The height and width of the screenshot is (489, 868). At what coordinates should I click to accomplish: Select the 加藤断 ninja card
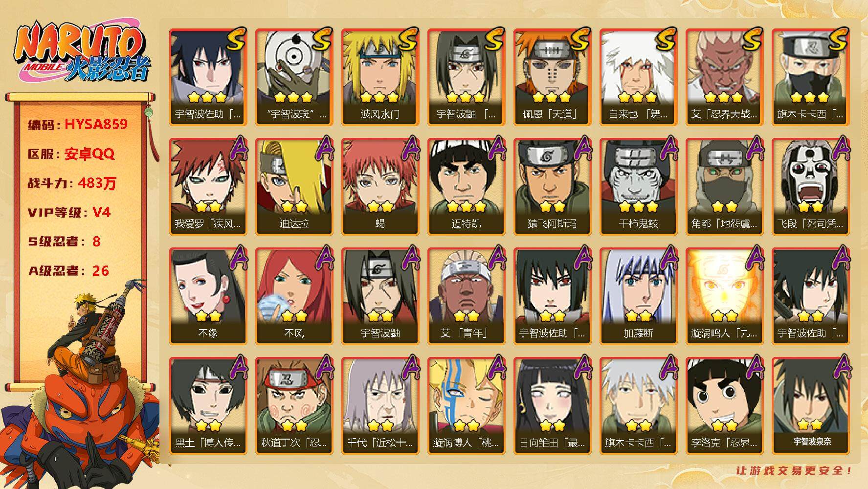click(x=638, y=296)
